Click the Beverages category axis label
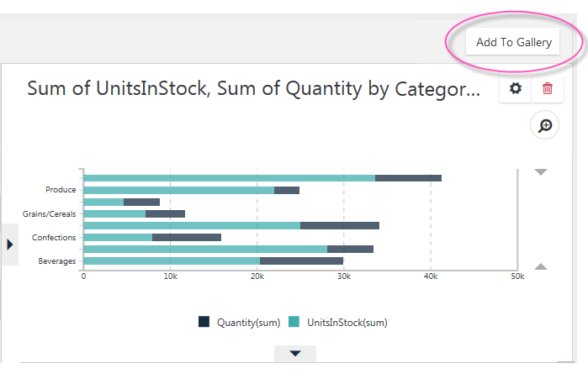Screen dimensions: 588x384 coord(56,261)
